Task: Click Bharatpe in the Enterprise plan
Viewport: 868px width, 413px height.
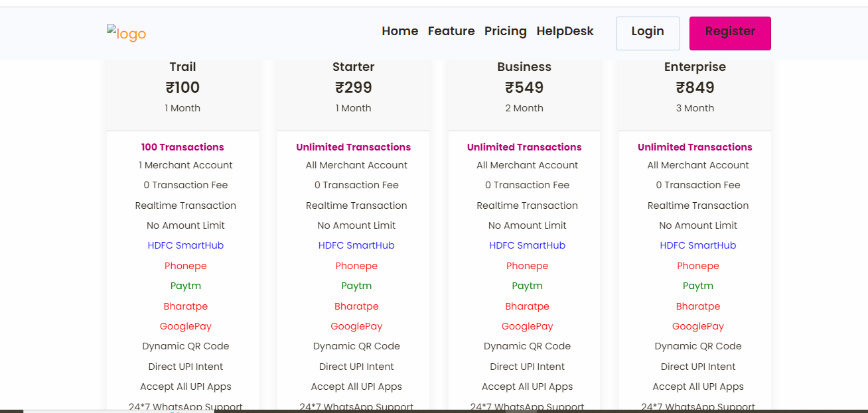Action: point(698,306)
